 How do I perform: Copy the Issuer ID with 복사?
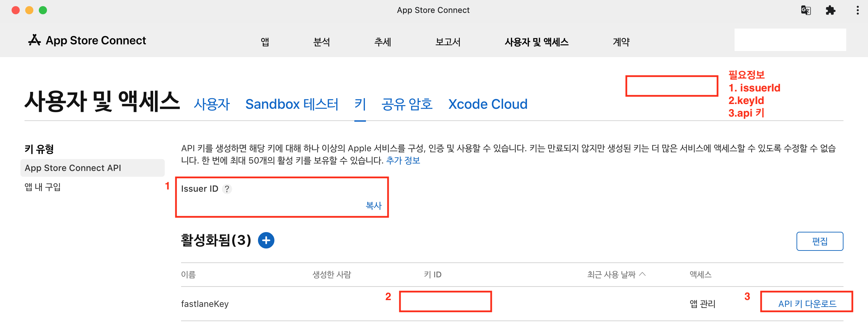tap(374, 205)
